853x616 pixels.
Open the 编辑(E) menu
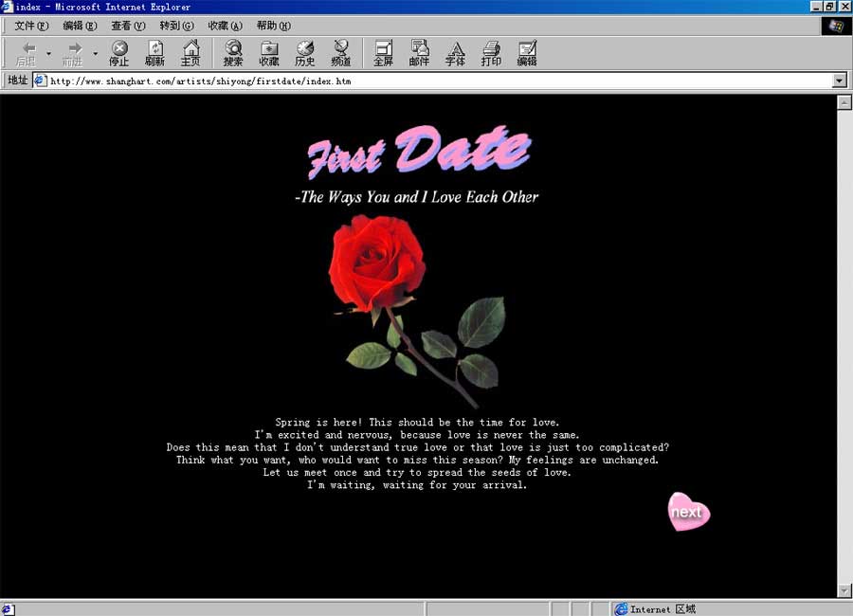(x=80, y=26)
